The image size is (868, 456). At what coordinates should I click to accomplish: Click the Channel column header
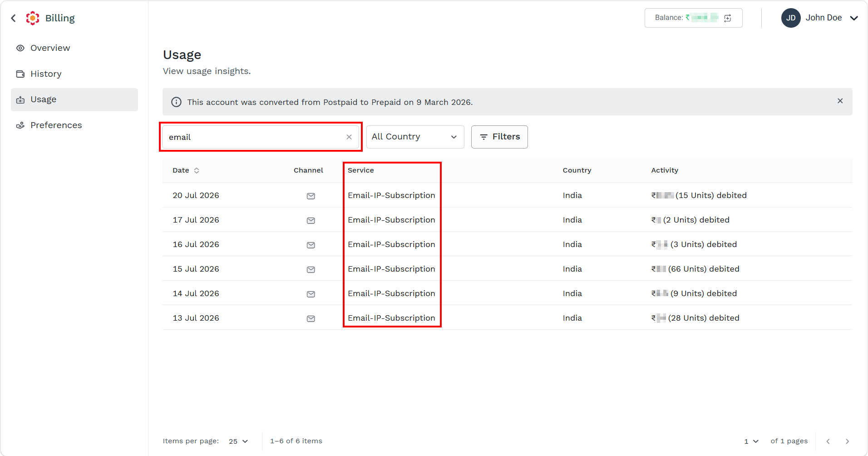point(308,170)
